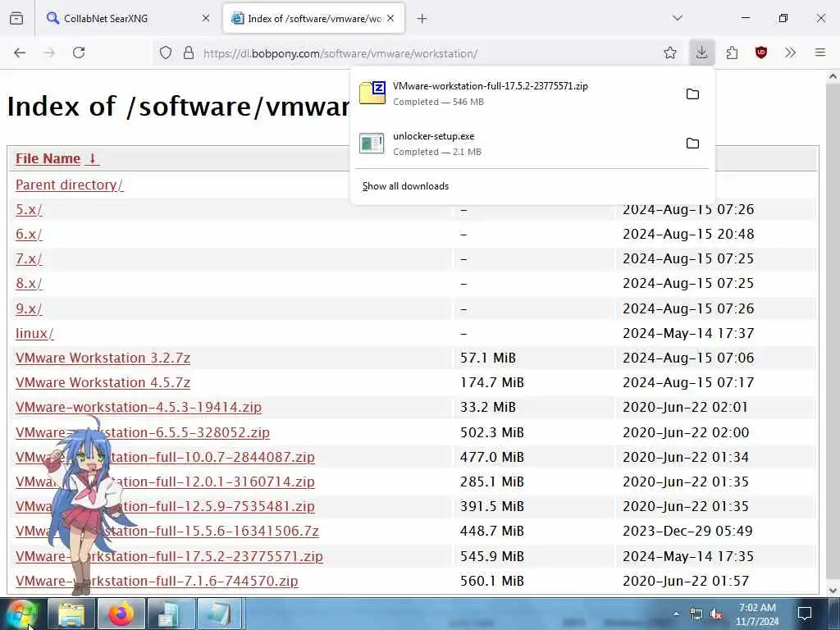The image size is (840, 630).
Task: Open the 8.x/ folder link
Action: [x=29, y=283]
